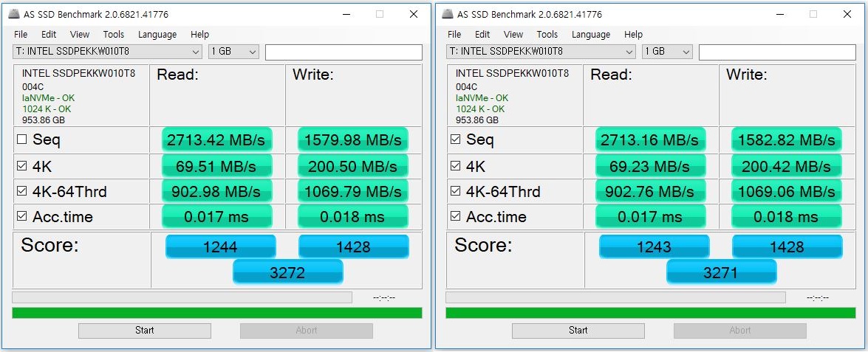Uncheck the 4K checkbox in the left window

click(21, 166)
